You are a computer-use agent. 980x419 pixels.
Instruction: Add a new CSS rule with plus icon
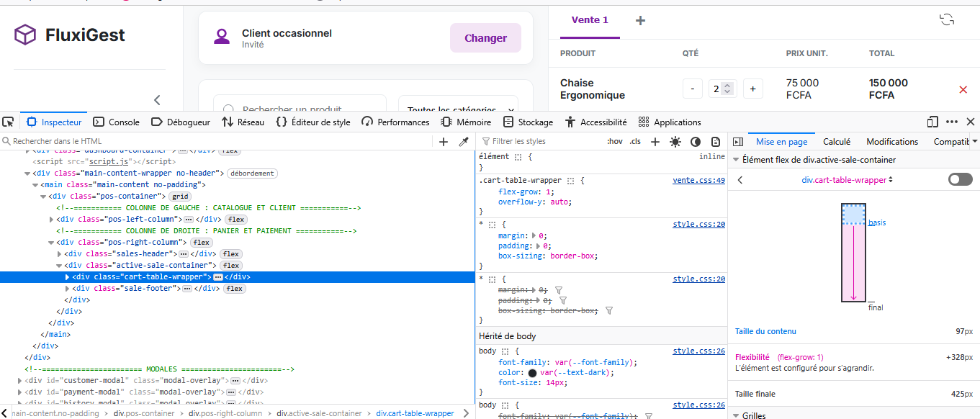pyautogui.click(x=655, y=141)
